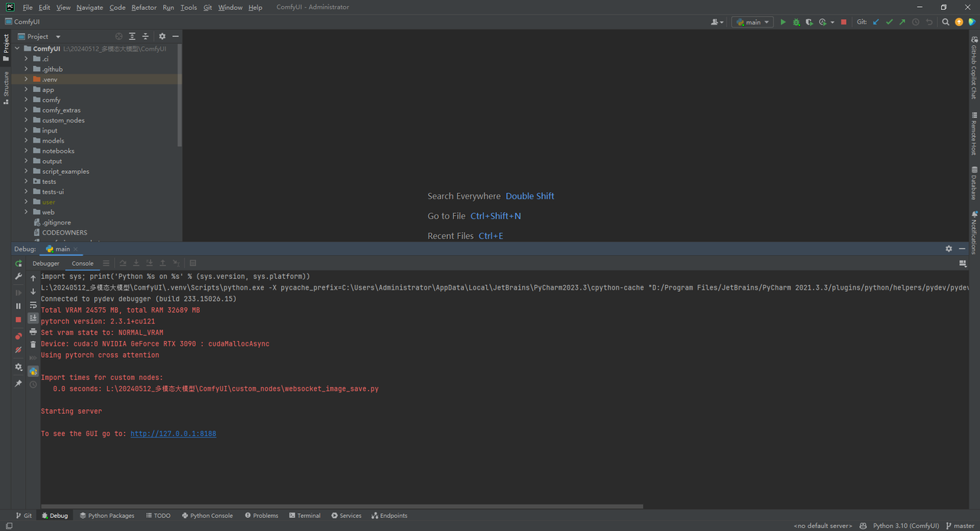Click the Step Over debugger icon
980x531 pixels.
click(122, 264)
